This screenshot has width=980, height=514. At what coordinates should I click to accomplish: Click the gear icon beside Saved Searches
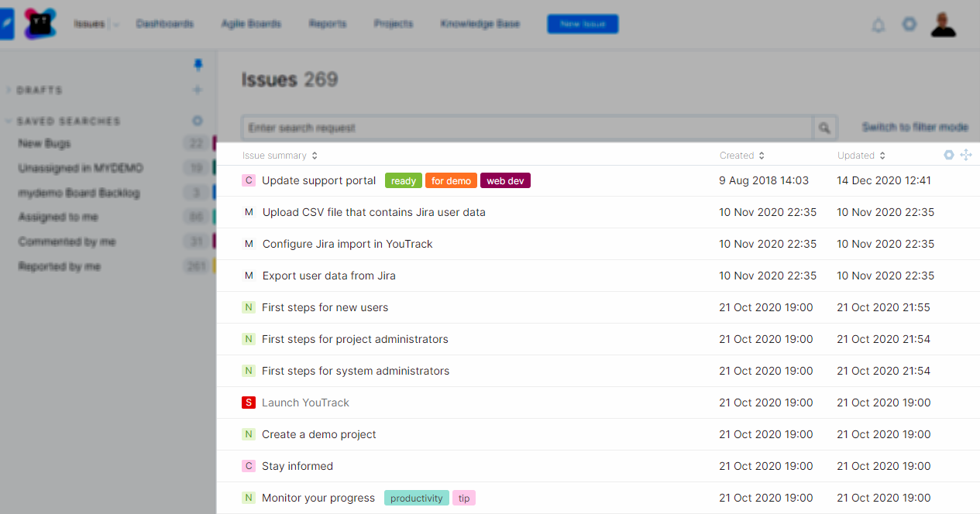click(198, 121)
